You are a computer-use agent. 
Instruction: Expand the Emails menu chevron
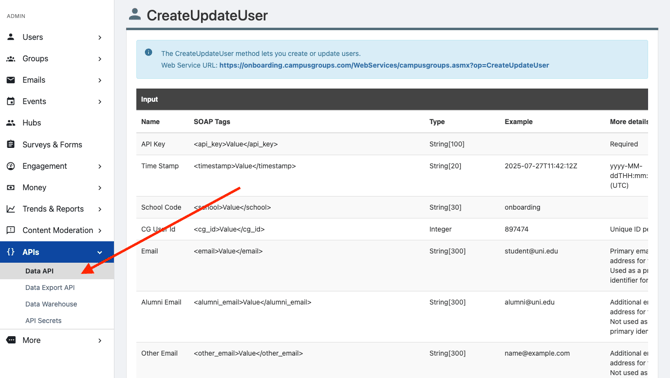click(x=100, y=80)
